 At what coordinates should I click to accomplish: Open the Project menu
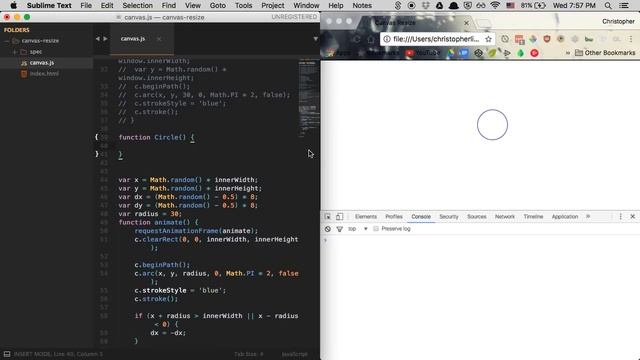(273, 5)
